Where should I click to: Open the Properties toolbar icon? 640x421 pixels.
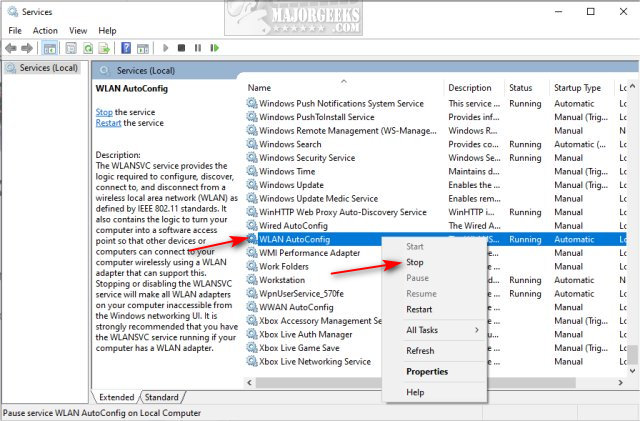(x=69, y=47)
